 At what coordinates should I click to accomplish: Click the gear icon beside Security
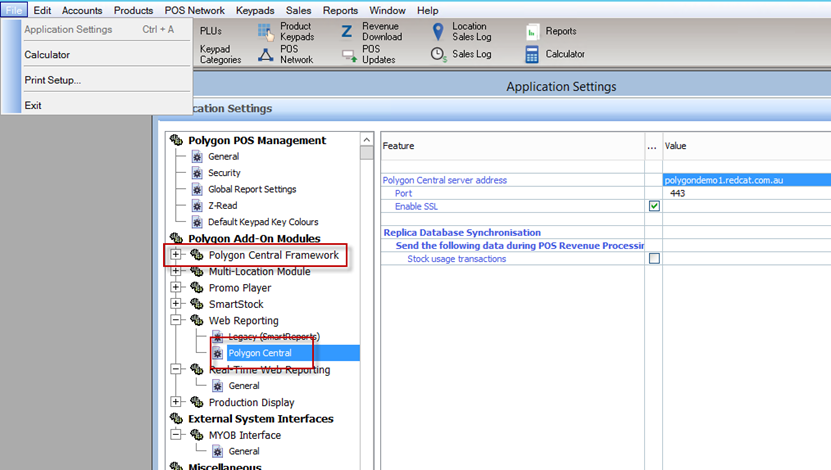[x=197, y=173]
